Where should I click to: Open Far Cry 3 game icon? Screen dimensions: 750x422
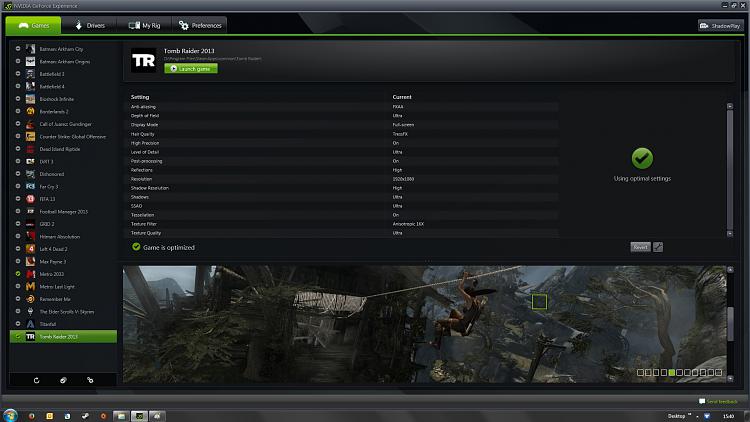[x=30, y=186]
